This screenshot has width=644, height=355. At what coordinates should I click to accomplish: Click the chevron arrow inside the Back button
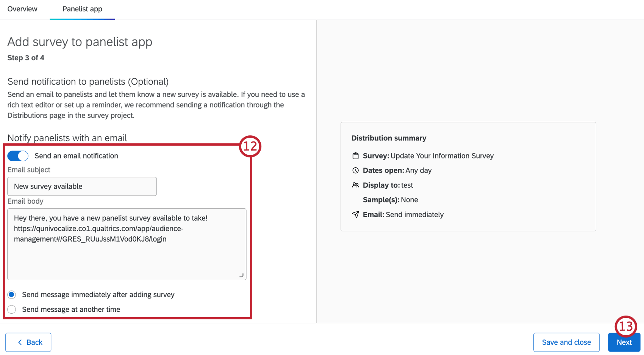pos(20,342)
